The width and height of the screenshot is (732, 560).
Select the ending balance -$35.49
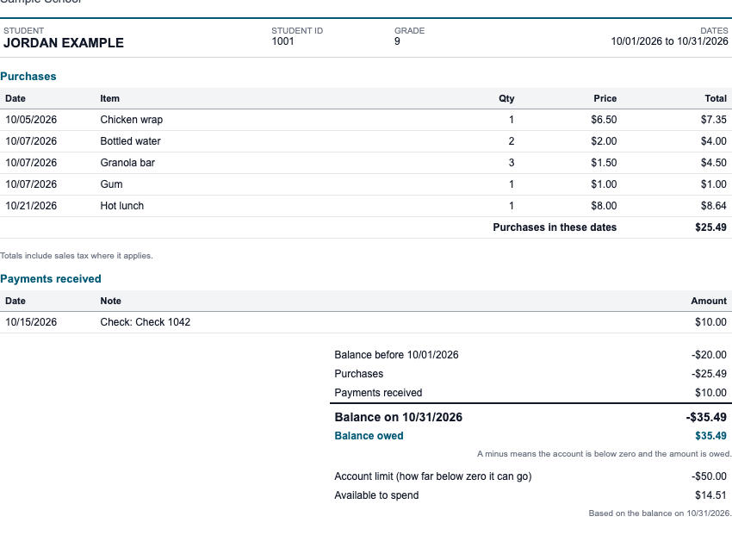coord(706,417)
